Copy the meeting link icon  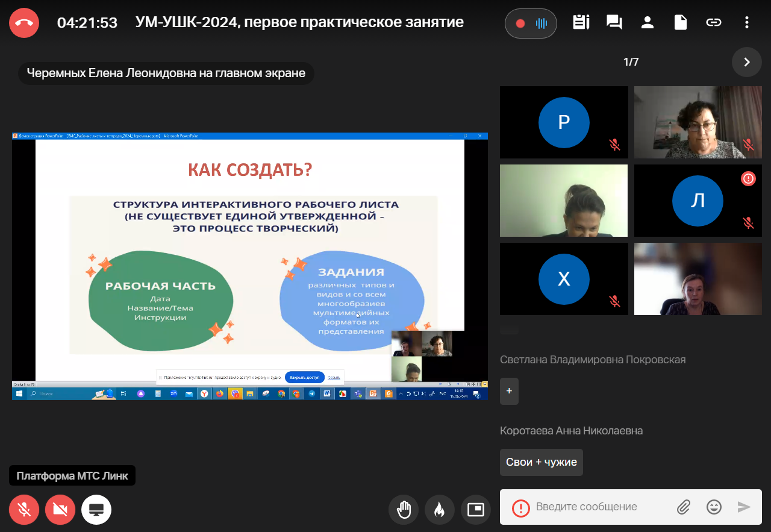pyautogui.click(x=714, y=23)
